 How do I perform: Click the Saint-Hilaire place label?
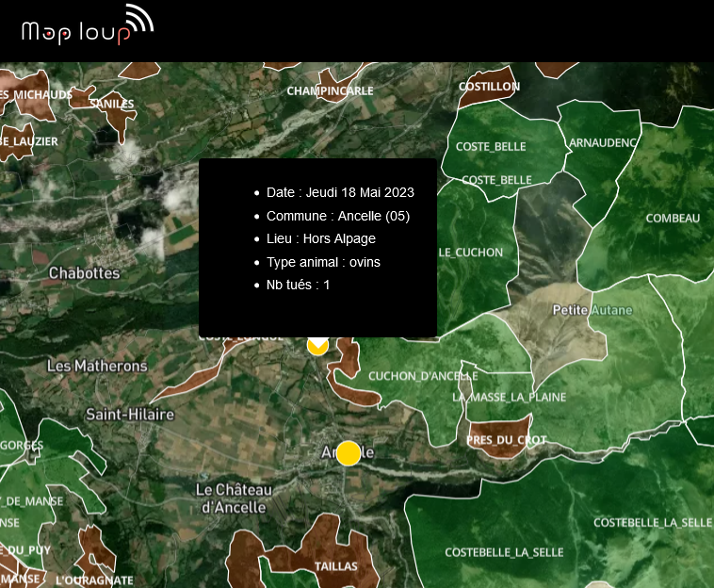tap(130, 415)
